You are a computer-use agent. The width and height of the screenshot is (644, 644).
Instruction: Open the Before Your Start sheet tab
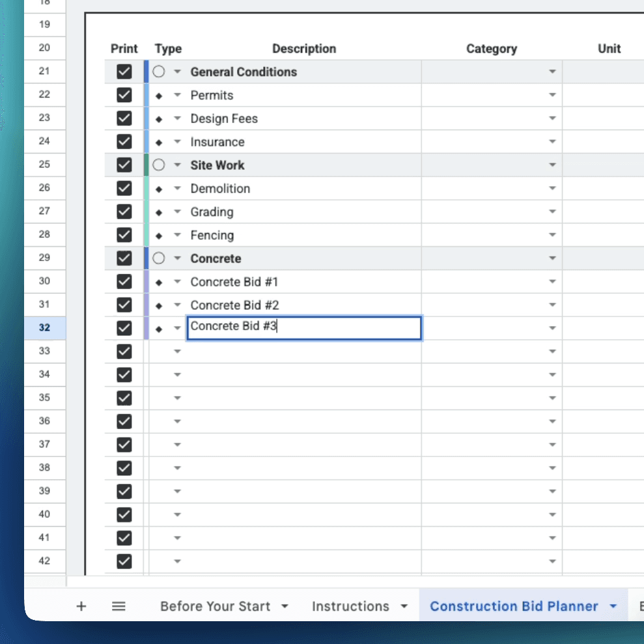coord(216,606)
